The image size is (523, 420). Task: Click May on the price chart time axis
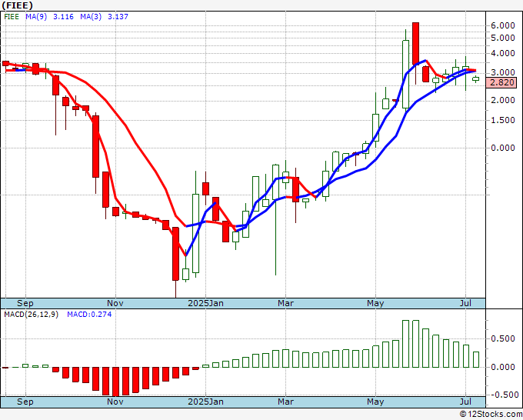tap(375, 303)
